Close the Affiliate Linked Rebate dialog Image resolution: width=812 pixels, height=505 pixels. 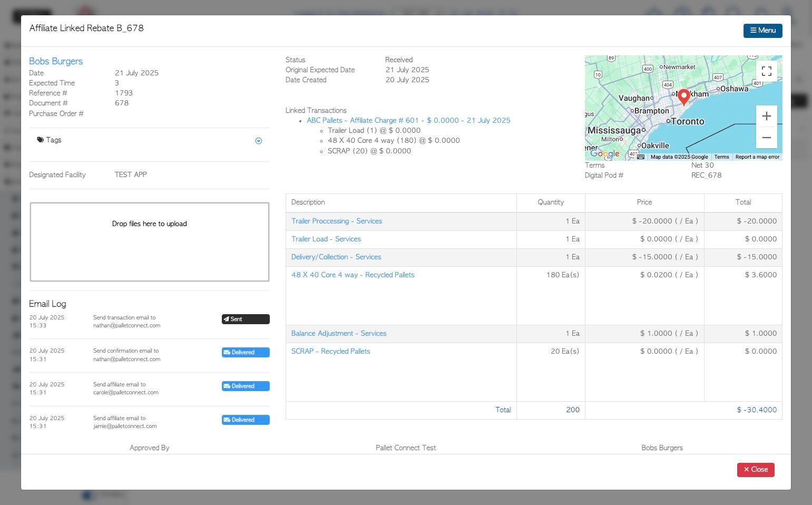click(x=755, y=470)
